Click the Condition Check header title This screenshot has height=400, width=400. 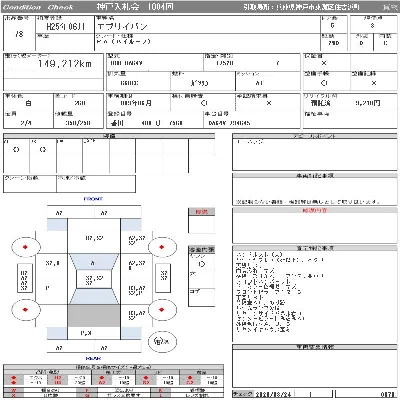click(37, 7)
